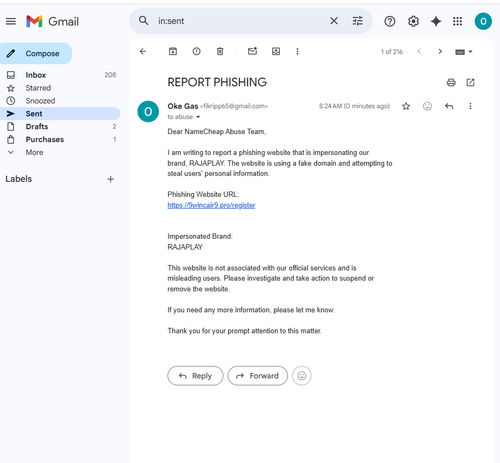Image resolution: width=500 pixels, height=463 pixels.
Task: Add emoji reaction in message header
Action: [x=427, y=106]
